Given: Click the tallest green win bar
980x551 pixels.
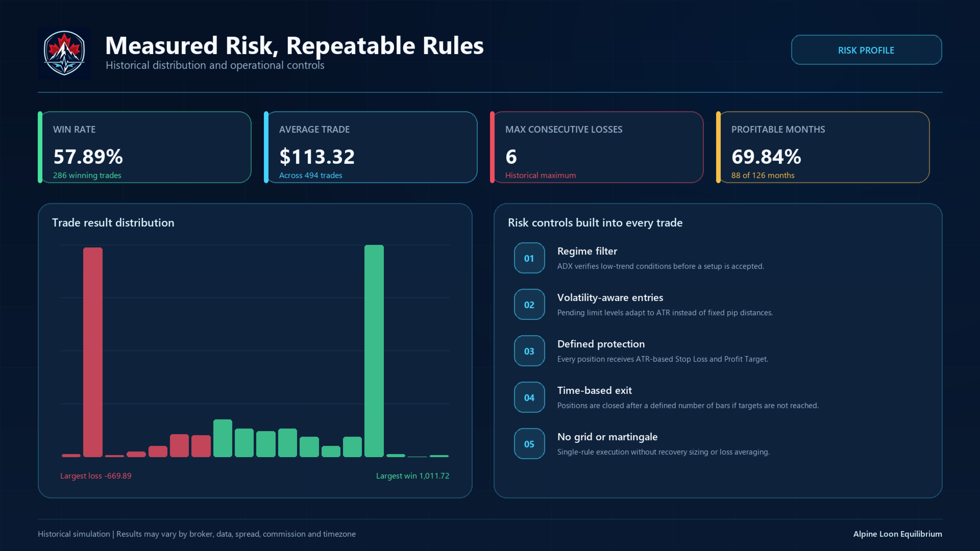Looking at the screenshot, I should 374,351.
